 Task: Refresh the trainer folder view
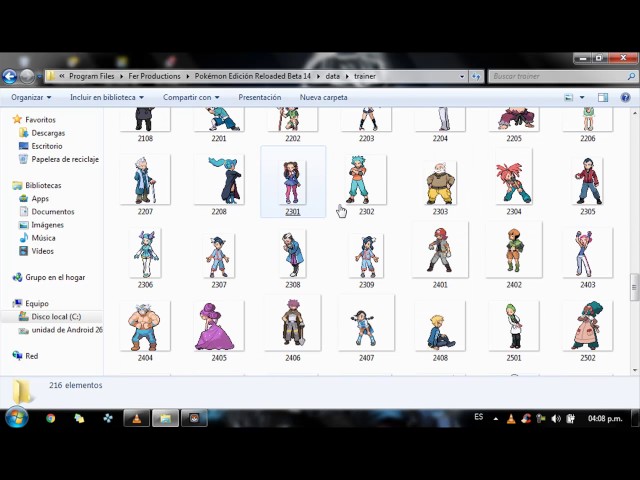[476, 76]
